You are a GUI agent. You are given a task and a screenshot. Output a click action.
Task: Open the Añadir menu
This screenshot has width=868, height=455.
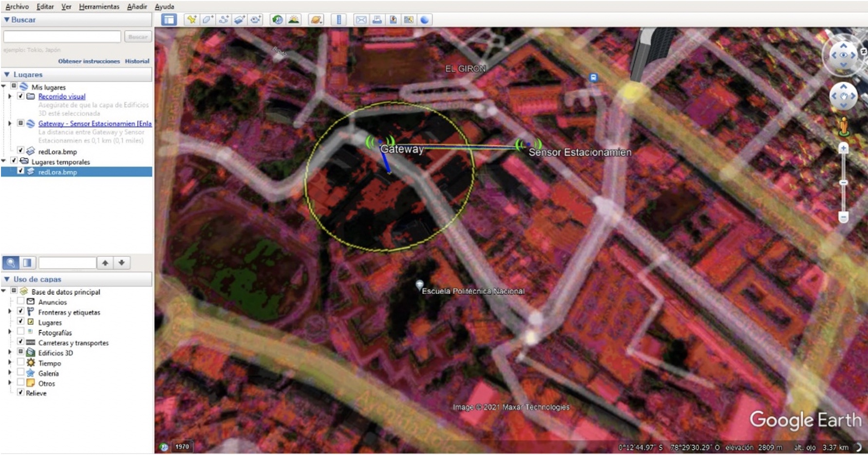(137, 6)
